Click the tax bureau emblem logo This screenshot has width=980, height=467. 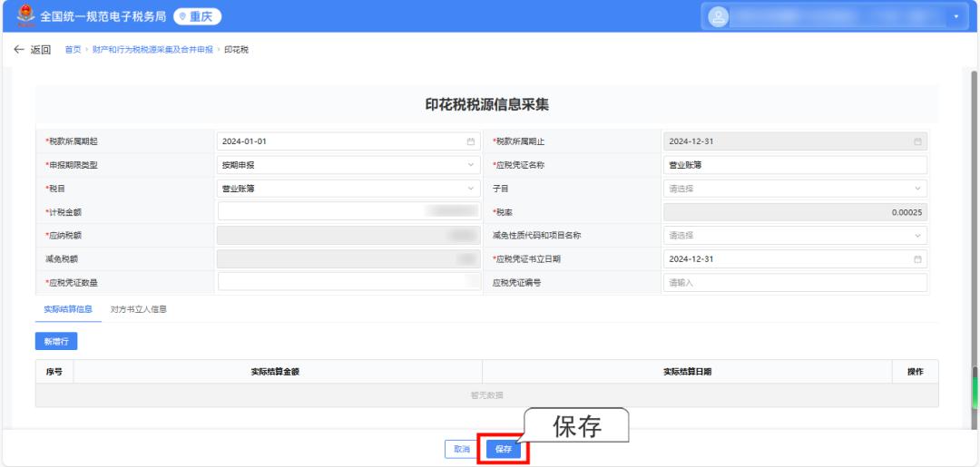point(24,16)
